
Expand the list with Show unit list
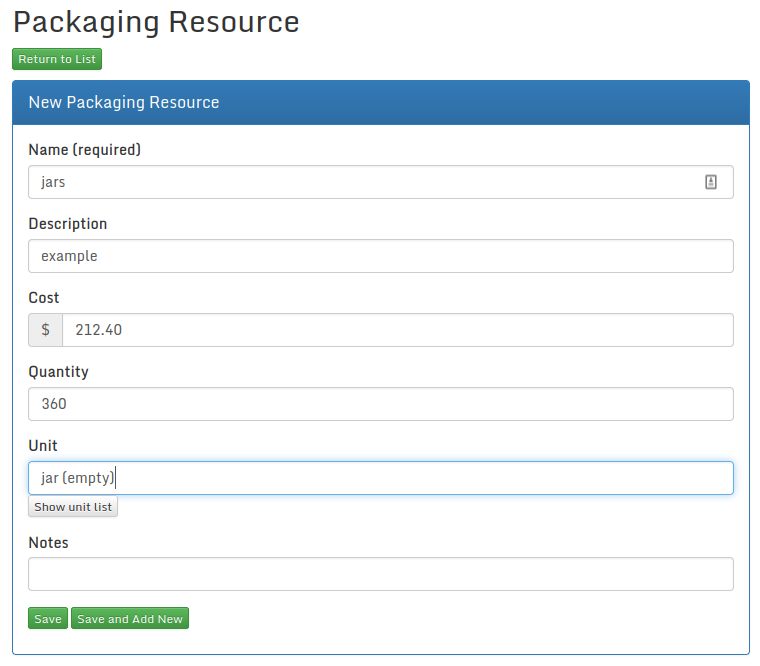[73, 507]
